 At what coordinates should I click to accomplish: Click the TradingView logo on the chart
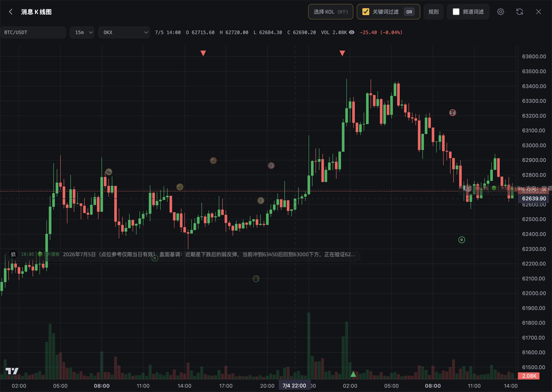point(12,371)
